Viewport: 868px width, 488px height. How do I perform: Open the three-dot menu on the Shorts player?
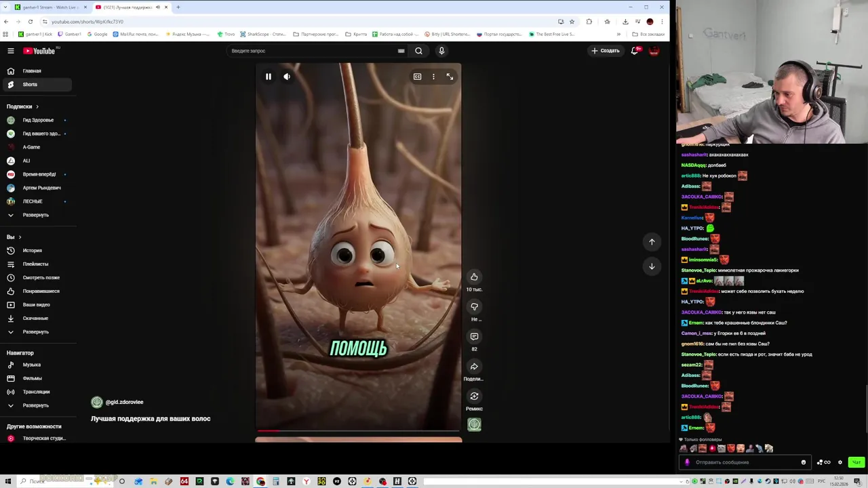pyautogui.click(x=433, y=77)
